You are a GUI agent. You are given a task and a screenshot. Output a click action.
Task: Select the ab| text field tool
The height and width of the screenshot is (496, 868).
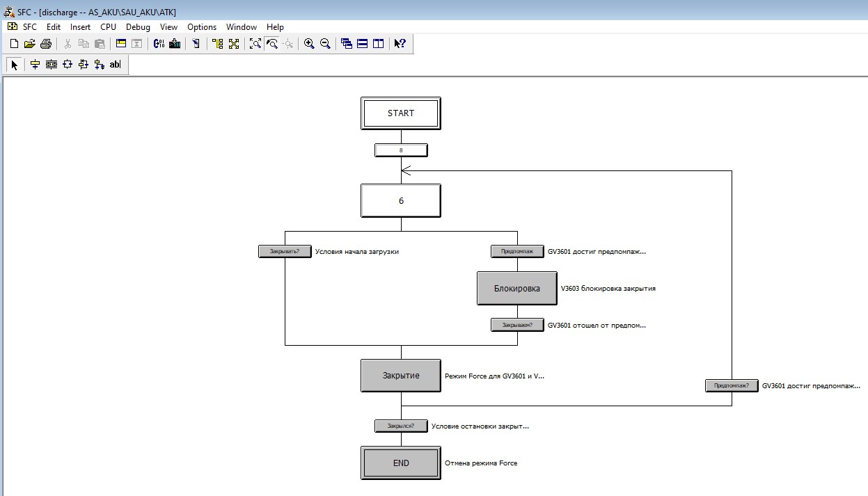116,65
